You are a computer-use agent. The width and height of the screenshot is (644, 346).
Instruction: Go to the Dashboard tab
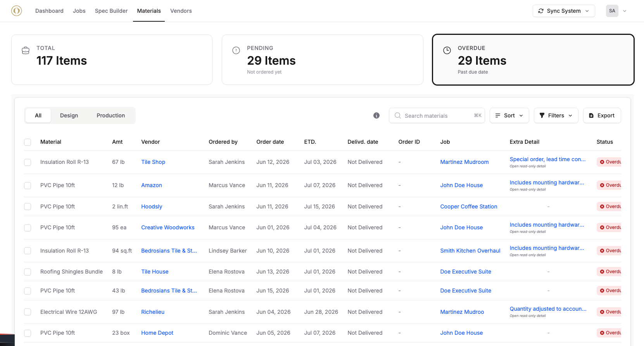tap(49, 11)
